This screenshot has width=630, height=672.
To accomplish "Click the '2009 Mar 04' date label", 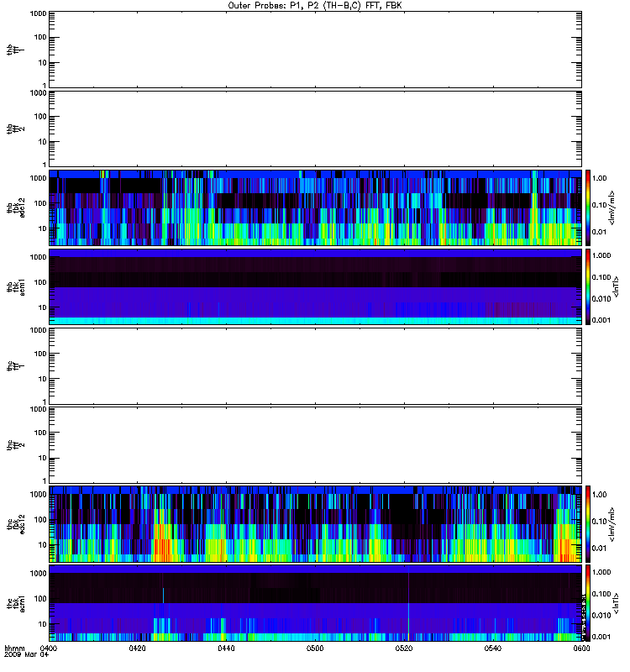I will 27,655.
